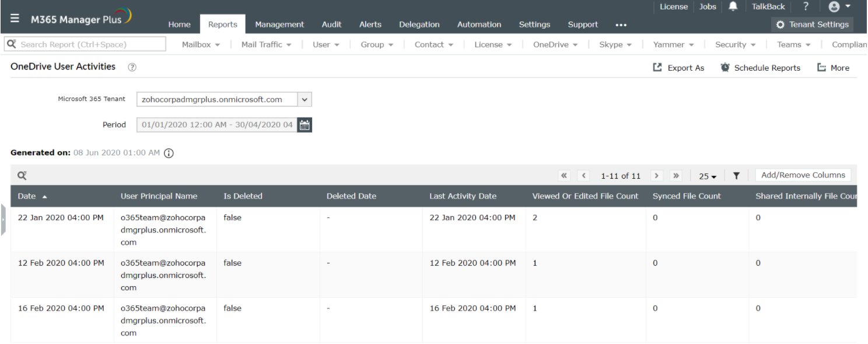This screenshot has height=344, width=868.
Task: Open the user account avatar menu
Action: coord(839,6)
